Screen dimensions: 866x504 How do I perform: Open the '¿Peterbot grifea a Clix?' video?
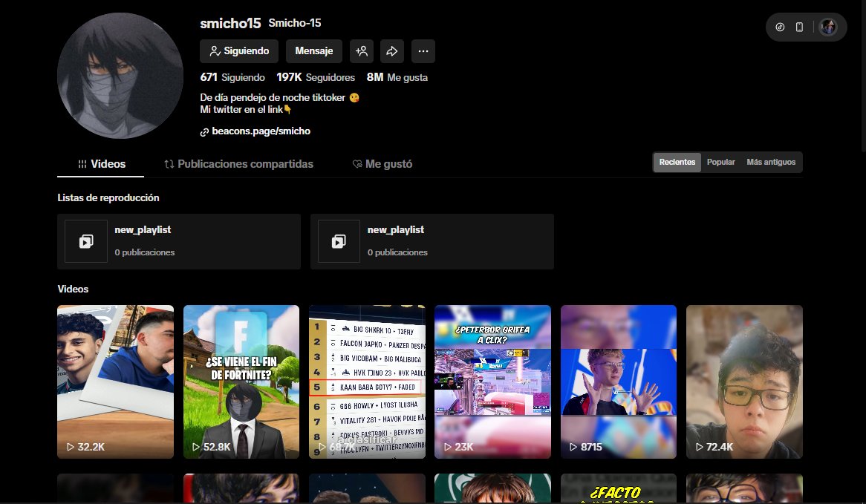492,382
